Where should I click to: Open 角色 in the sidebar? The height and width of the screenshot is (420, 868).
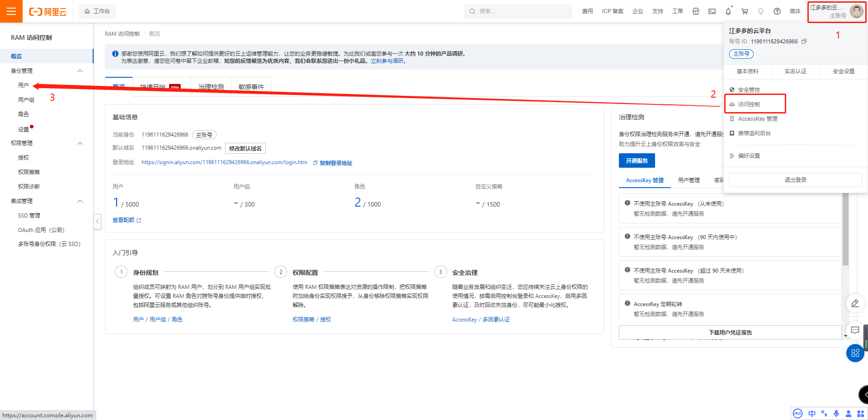tap(24, 114)
